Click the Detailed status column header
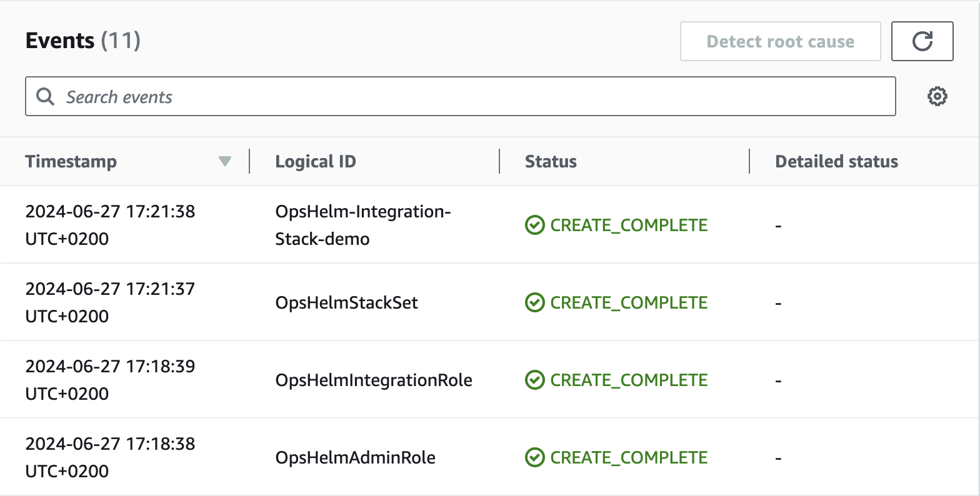 (836, 161)
